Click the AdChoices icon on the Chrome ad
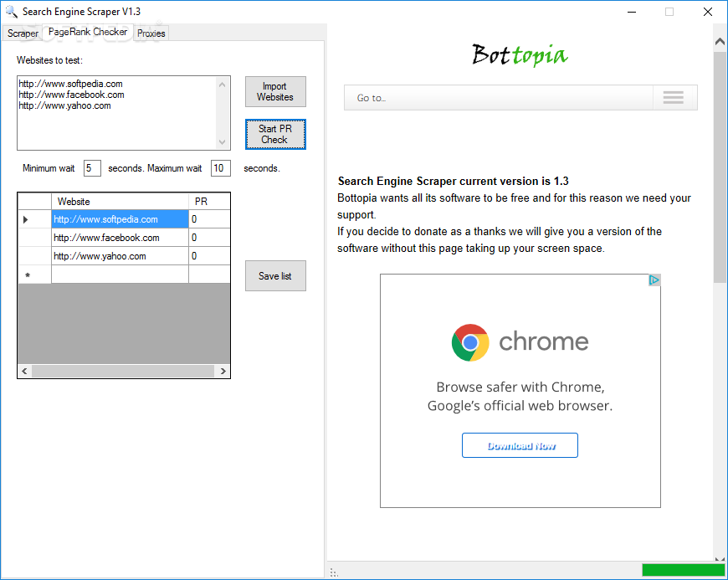This screenshot has height=580, width=728. pyautogui.click(x=654, y=280)
